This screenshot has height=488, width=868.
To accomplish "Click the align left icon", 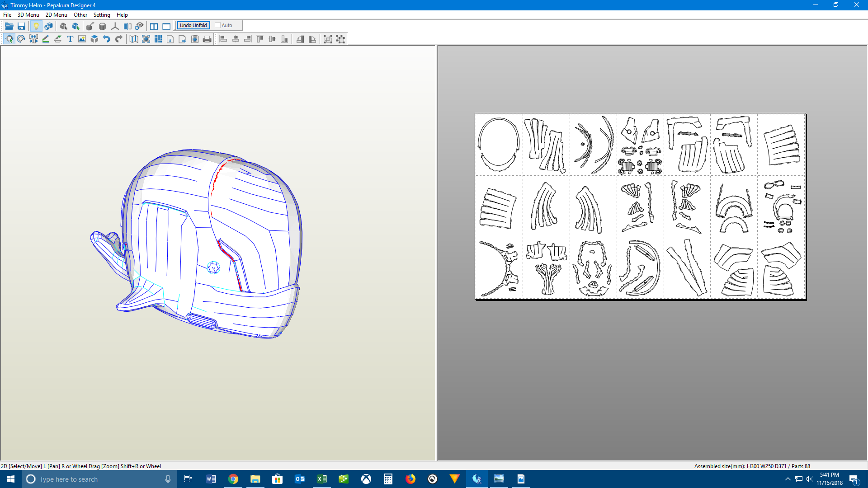I will click(x=223, y=39).
